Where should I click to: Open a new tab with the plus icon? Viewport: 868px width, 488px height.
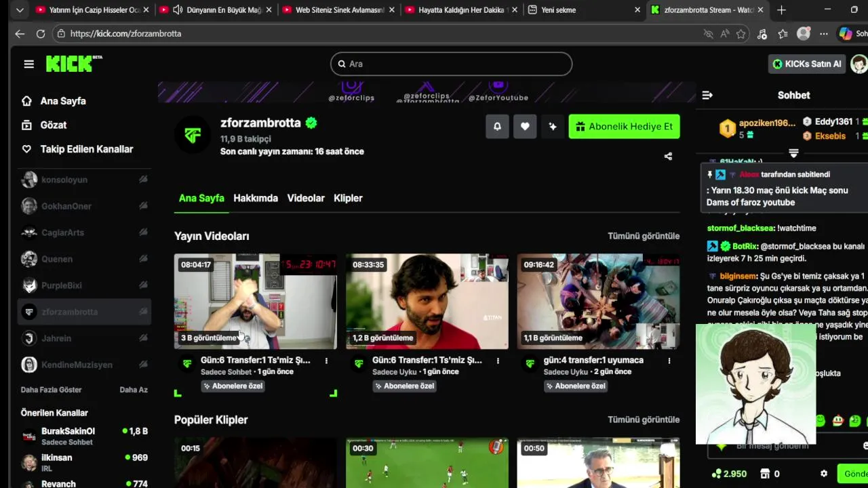click(781, 10)
